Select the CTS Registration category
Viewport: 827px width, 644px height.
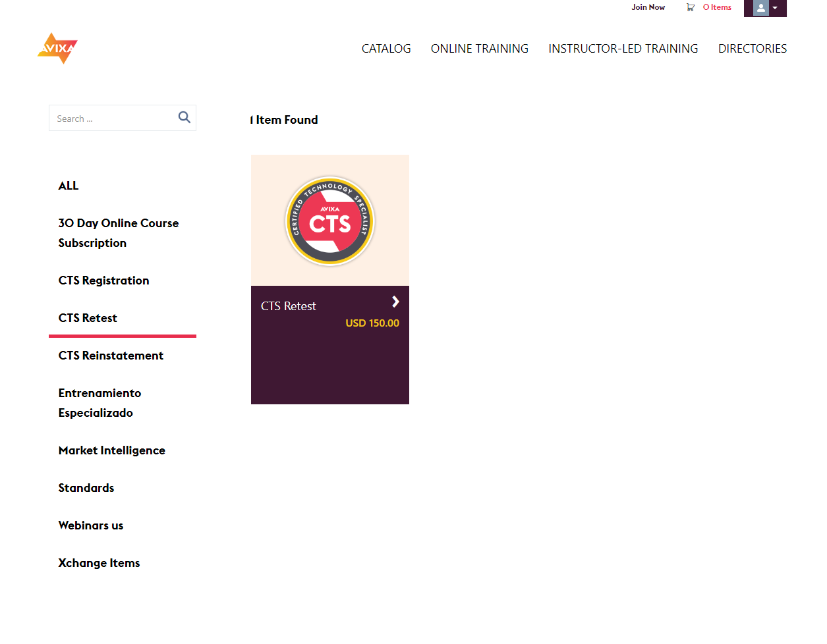click(x=103, y=281)
